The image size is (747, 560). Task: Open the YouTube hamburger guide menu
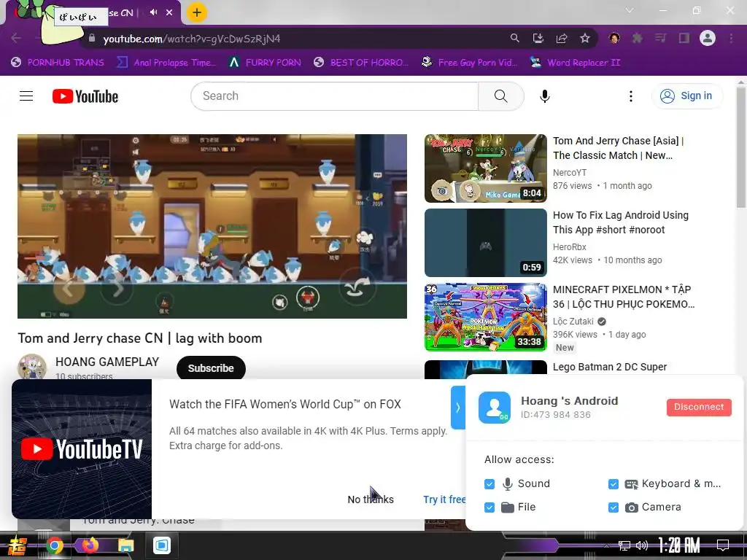point(26,96)
